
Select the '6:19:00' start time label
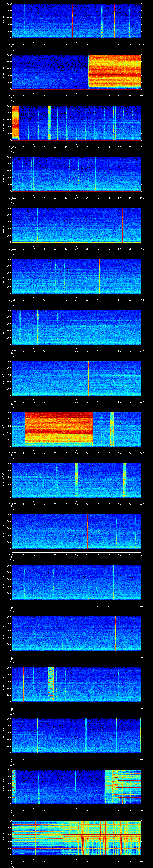12,606
